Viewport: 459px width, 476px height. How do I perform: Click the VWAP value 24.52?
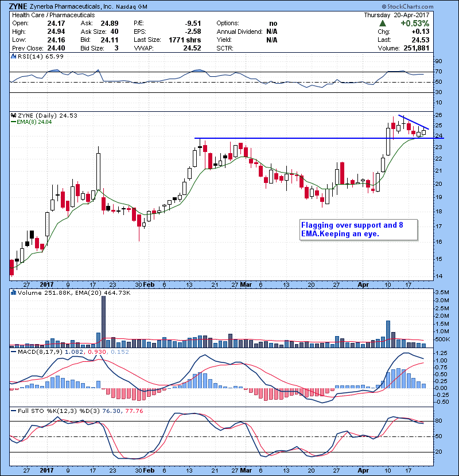[x=192, y=48]
